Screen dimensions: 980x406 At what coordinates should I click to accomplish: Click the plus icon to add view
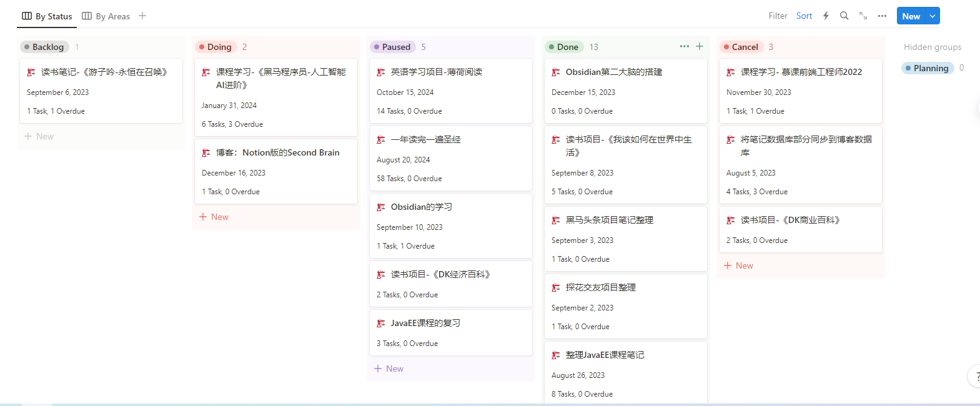coord(142,16)
